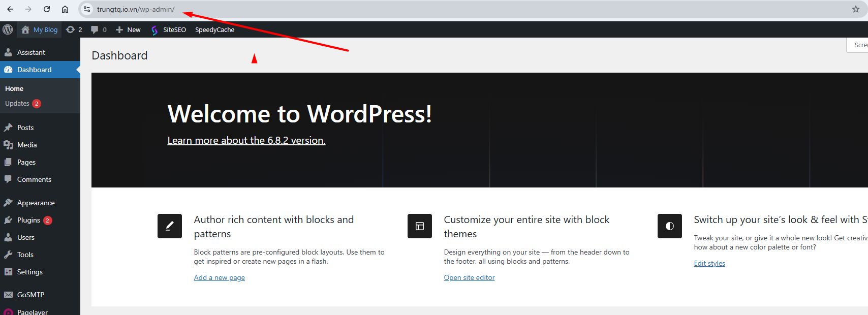Open the Users menu

coord(40,237)
